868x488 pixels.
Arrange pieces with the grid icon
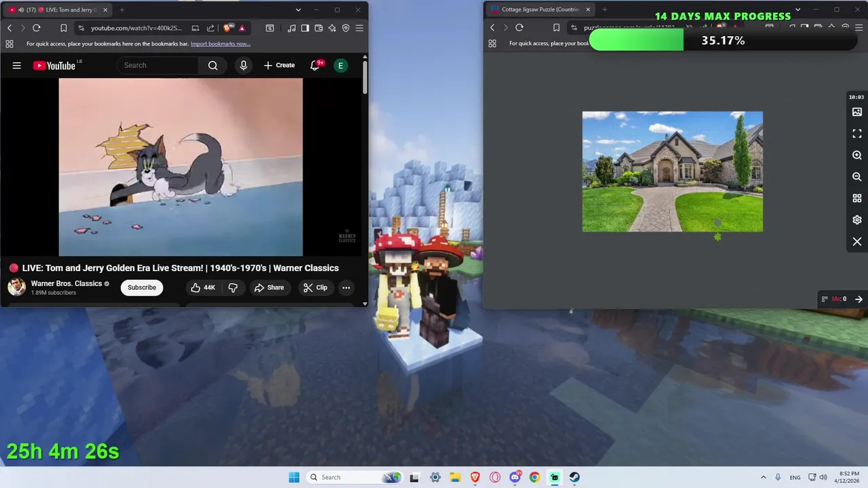pos(857,199)
